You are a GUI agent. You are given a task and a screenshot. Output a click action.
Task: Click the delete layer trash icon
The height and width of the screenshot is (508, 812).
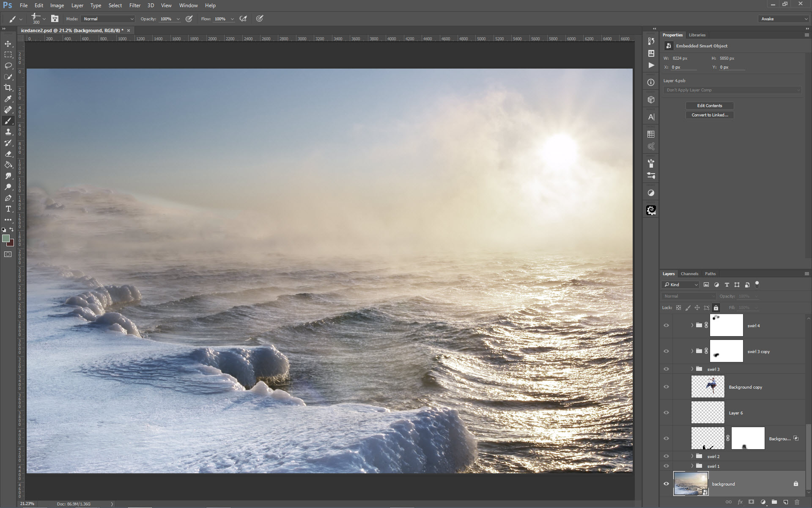[x=797, y=502]
